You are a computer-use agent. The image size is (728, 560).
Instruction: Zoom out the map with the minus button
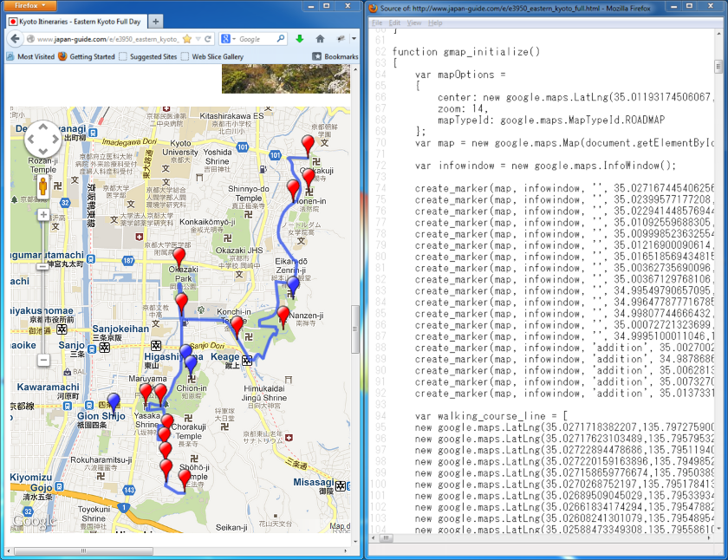(x=43, y=360)
